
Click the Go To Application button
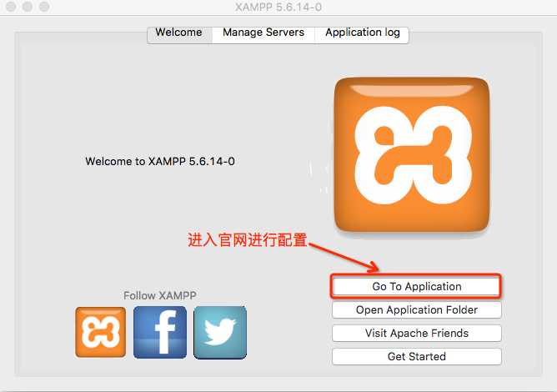pyautogui.click(x=416, y=286)
